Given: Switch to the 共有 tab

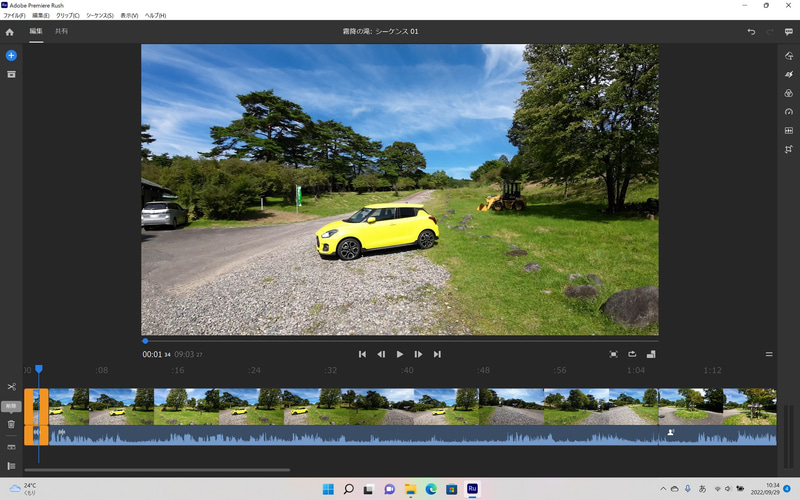Looking at the screenshot, I should tap(61, 31).
